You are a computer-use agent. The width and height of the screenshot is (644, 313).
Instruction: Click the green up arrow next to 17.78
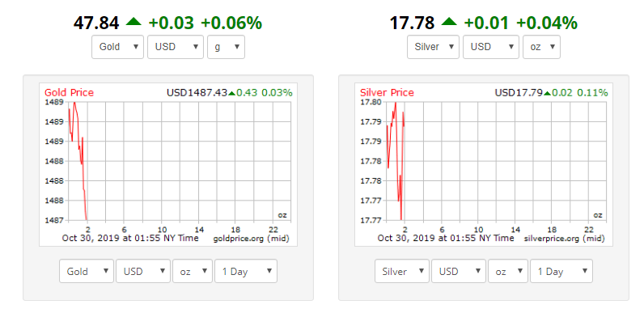[449, 22]
